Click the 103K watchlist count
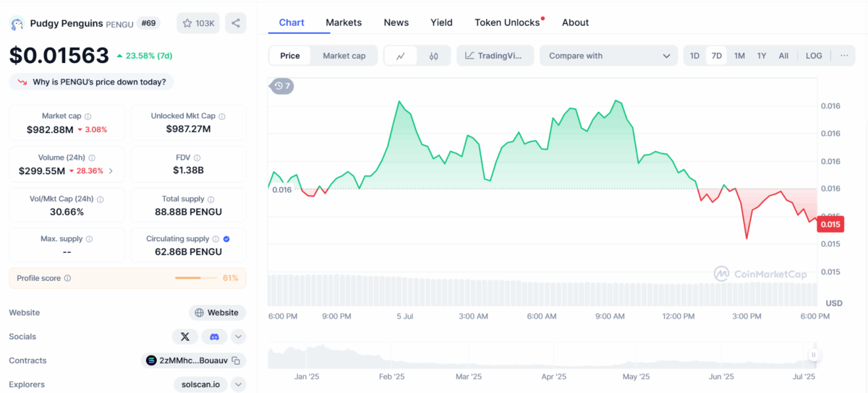 (x=205, y=23)
